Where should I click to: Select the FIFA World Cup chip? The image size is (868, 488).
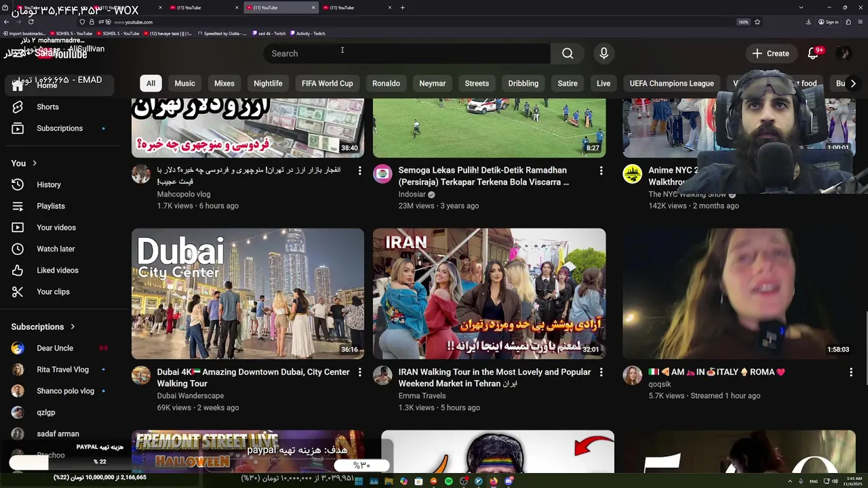(x=328, y=83)
